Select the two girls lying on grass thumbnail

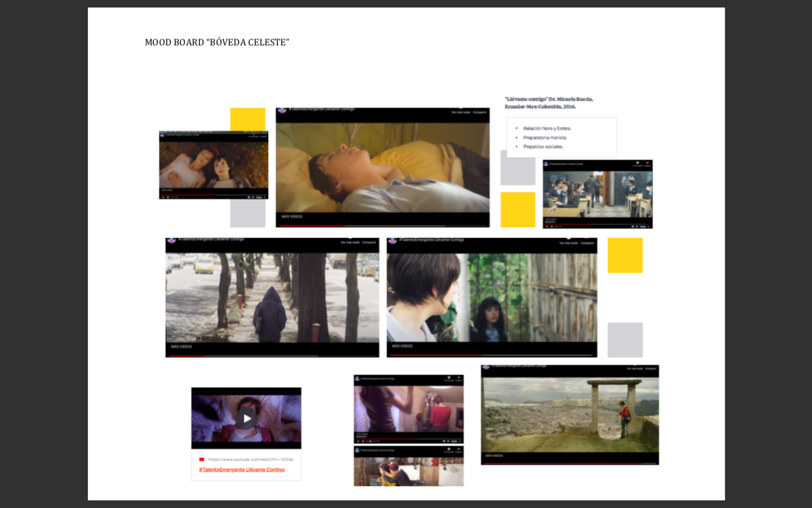(214, 164)
